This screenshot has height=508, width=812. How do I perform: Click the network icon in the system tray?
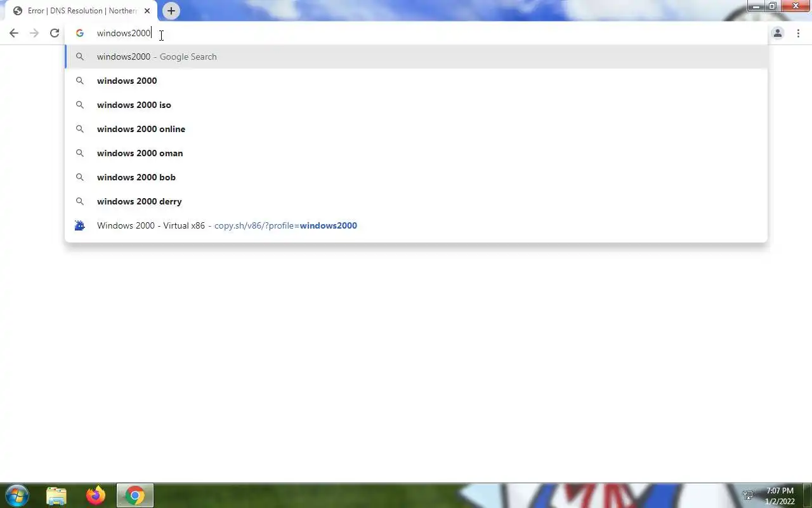pos(748,495)
